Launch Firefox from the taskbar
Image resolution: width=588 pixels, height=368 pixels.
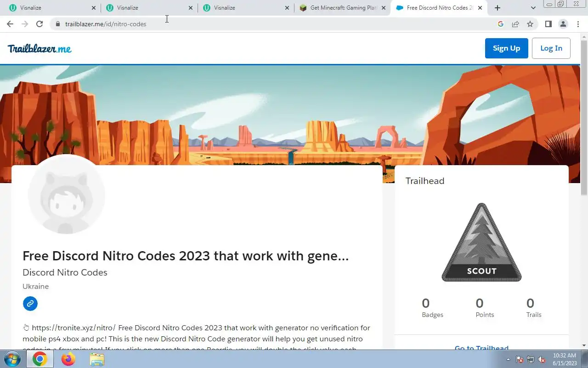tap(68, 359)
